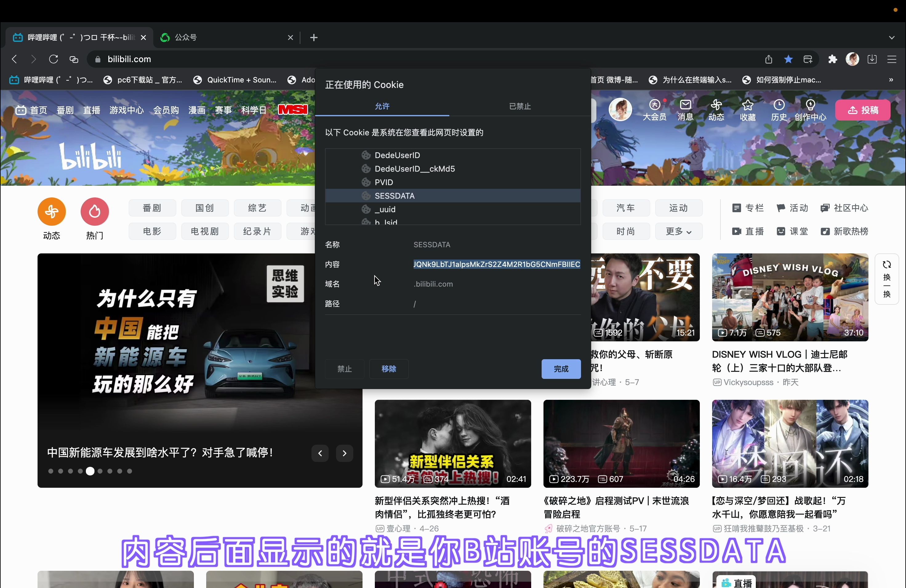
Task: Expand 更多 category dropdown
Action: (x=679, y=231)
